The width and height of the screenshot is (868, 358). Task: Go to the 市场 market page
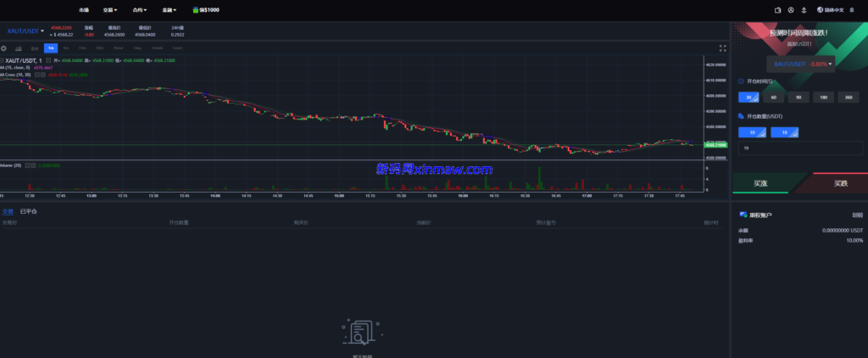84,10
